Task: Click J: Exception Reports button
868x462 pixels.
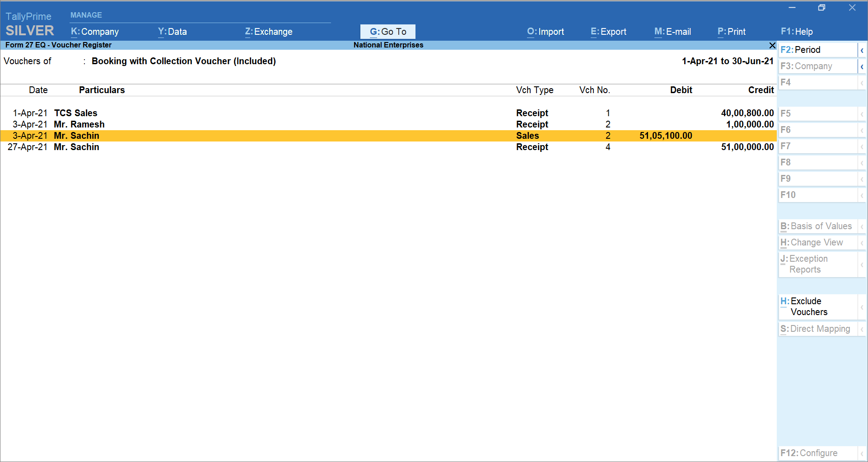Action: (818, 264)
